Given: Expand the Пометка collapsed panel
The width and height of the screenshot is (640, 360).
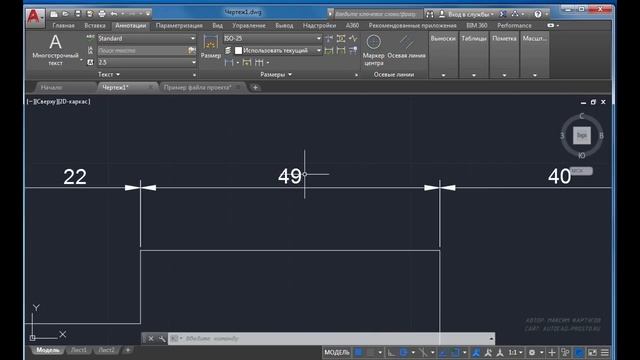Looking at the screenshot, I should pos(504,56).
